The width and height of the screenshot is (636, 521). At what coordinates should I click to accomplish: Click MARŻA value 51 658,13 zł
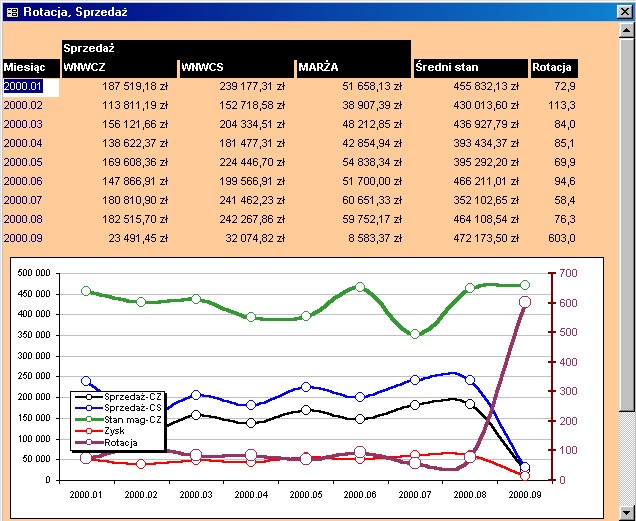point(372,87)
